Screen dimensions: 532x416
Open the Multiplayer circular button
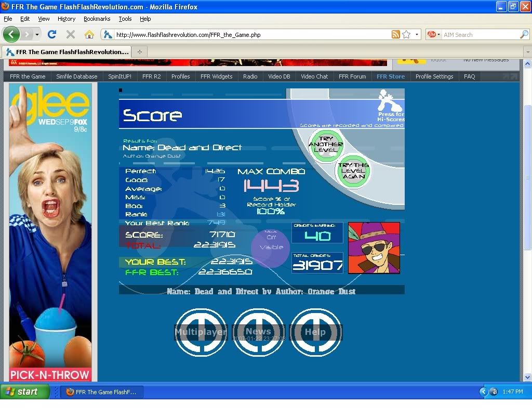tap(201, 332)
